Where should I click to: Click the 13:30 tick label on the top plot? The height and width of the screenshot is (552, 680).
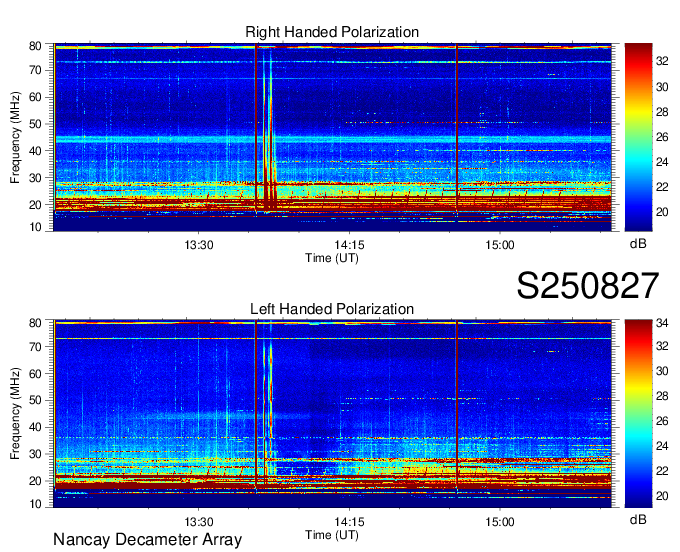(x=199, y=245)
